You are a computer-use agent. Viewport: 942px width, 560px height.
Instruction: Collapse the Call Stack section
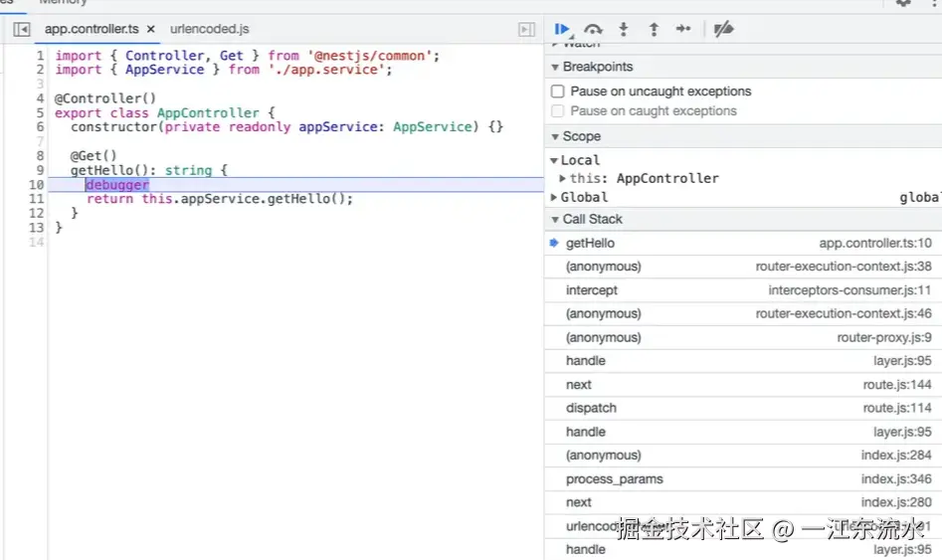[555, 219]
